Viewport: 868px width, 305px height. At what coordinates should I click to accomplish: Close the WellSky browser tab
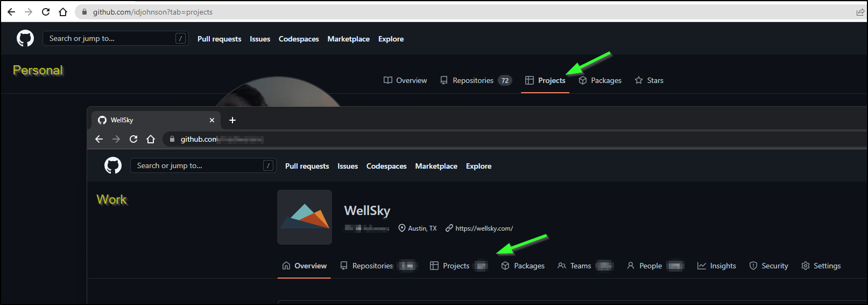tap(212, 120)
